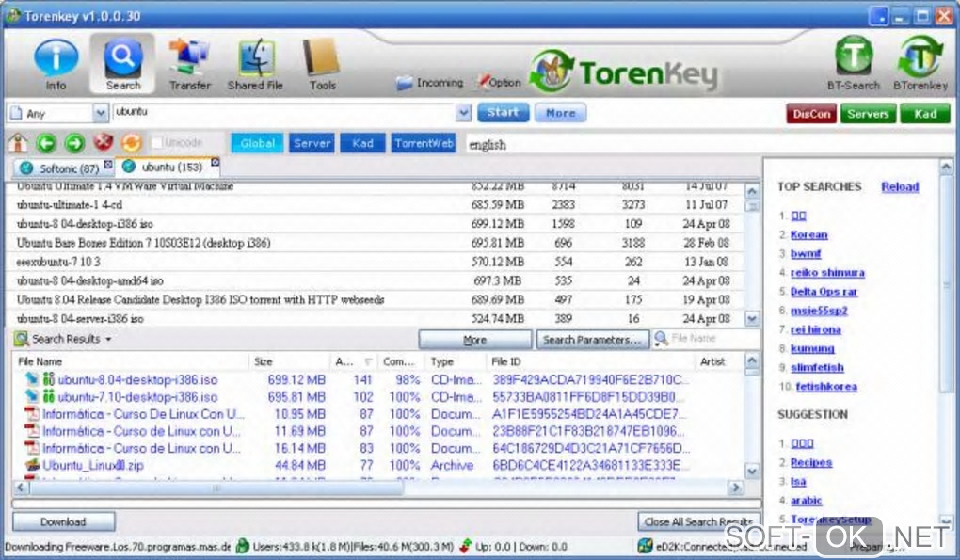Select the Server search method
Image resolution: width=960 pixels, height=560 pixels.
point(312,143)
